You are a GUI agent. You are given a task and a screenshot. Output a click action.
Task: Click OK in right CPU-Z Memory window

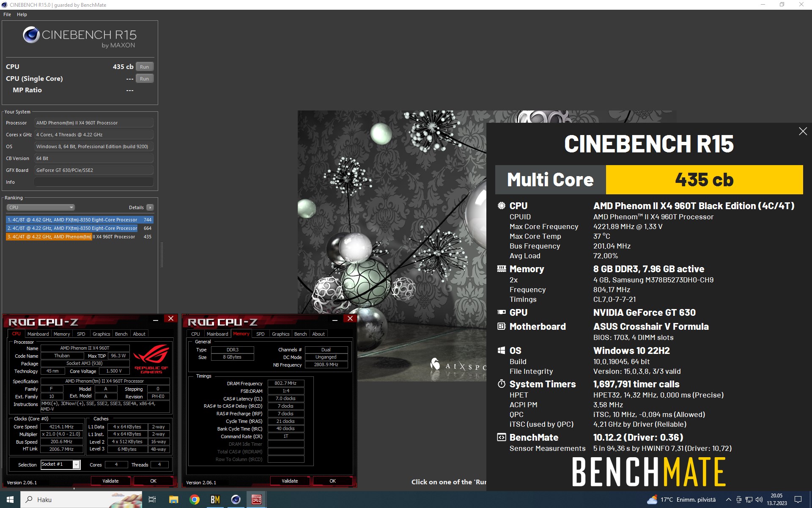point(332,481)
